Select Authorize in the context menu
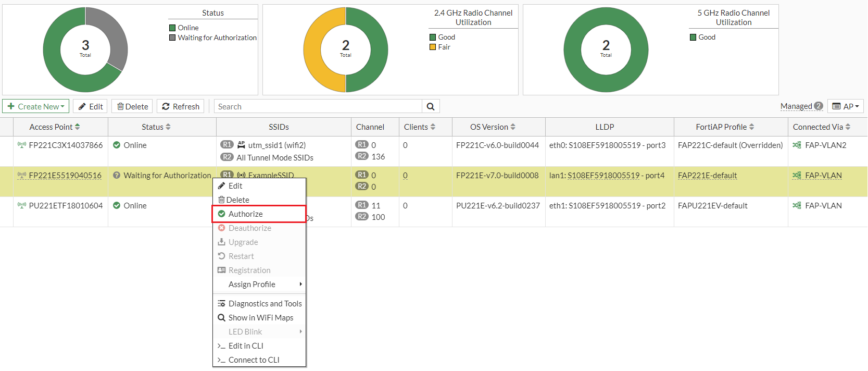The width and height of the screenshot is (868, 371). point(259,214)
